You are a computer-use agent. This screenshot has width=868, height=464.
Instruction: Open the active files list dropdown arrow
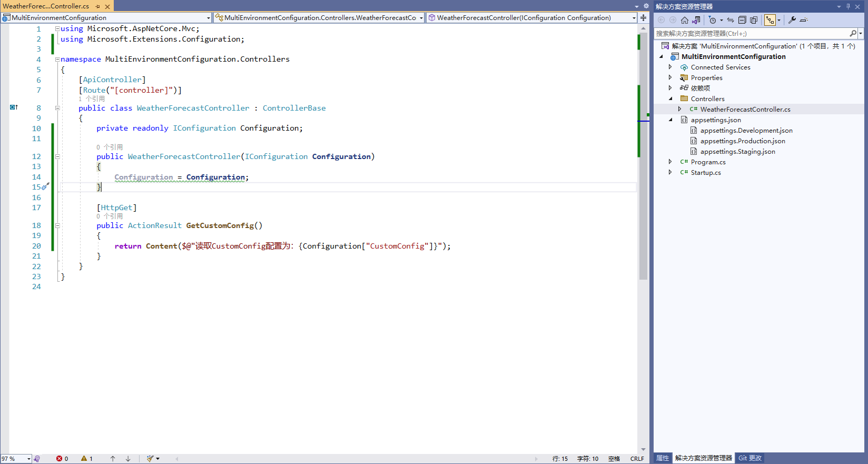coord(637,6)
